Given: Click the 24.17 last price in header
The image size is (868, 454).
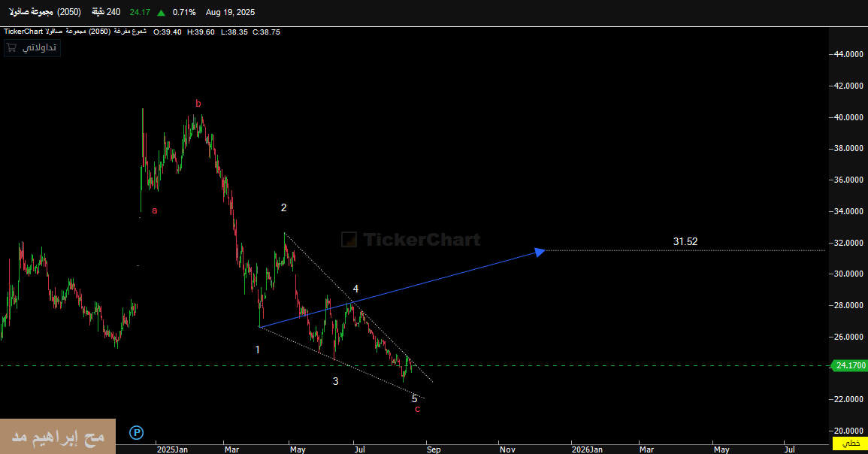Looking at the screenshot, I should [x=140, y=12].
